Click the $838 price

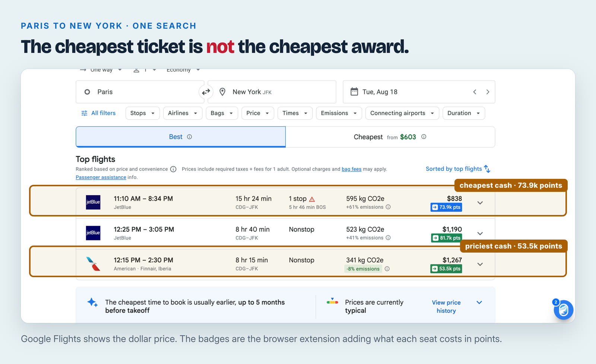coord(454,199)
